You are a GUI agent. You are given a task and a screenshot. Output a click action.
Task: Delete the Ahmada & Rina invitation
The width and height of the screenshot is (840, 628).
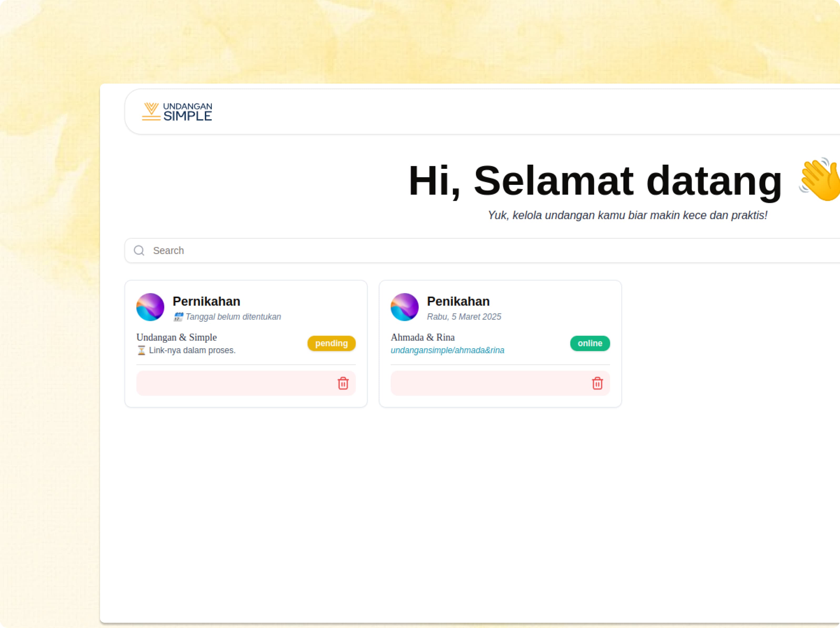(597, 383)
